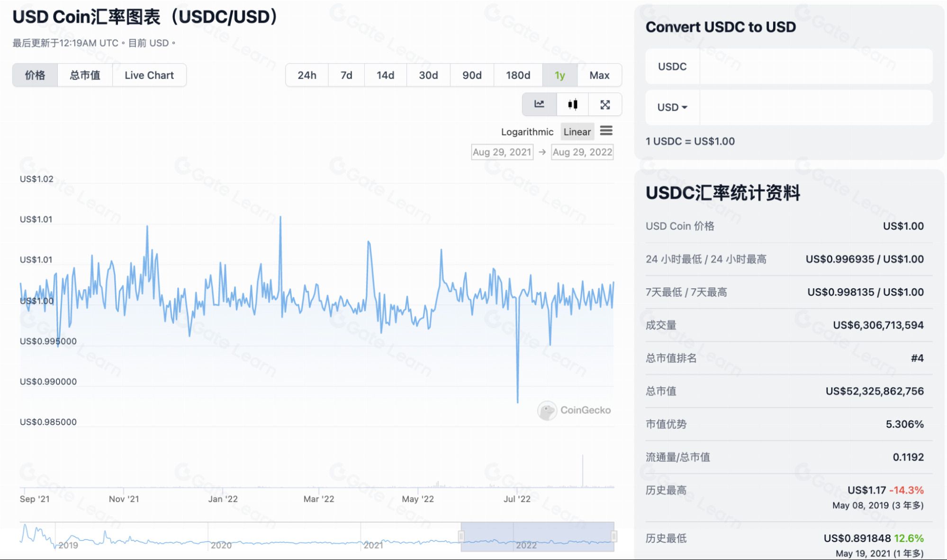Open the USD currency dropdown

click(672, 107)
